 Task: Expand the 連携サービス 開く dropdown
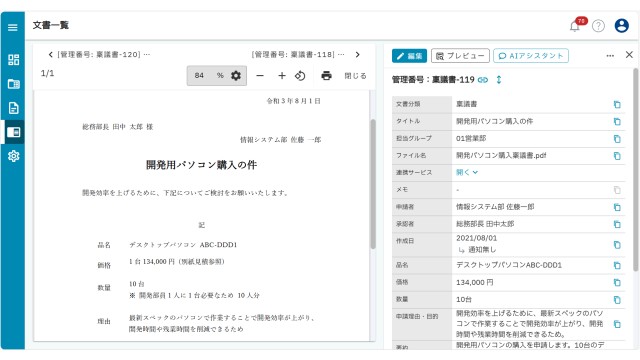(x=467, y=172)
